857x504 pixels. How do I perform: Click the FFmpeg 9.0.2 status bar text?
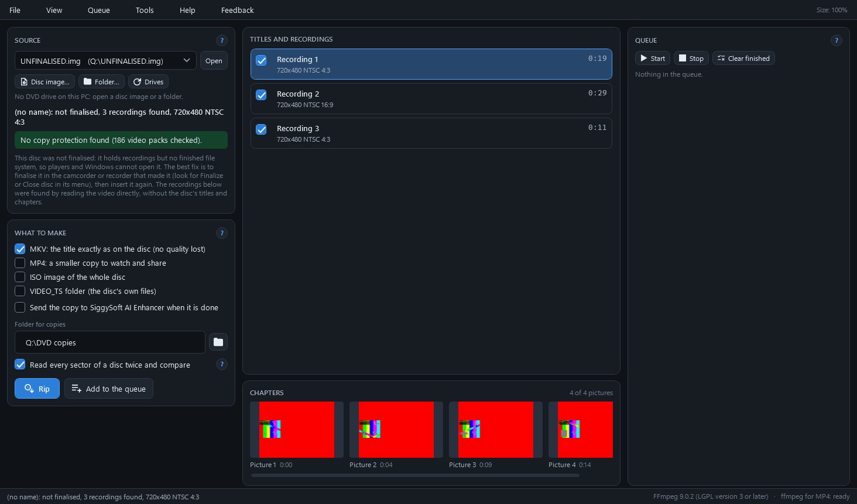[x=711, y=496]
